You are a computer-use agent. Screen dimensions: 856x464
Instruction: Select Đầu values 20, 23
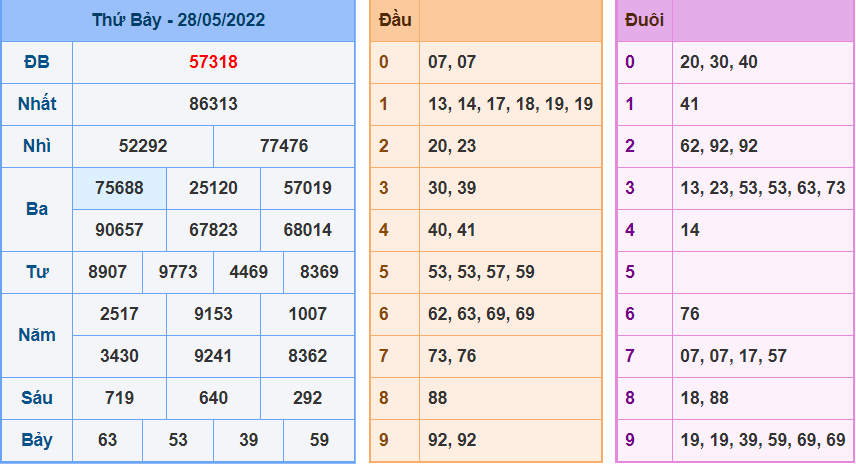point(452,146)
